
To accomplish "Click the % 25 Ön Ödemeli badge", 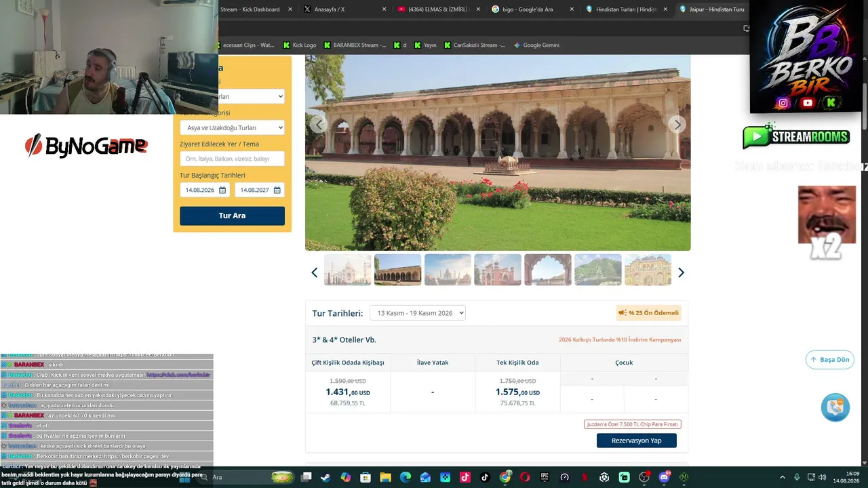I will [648, 313].
